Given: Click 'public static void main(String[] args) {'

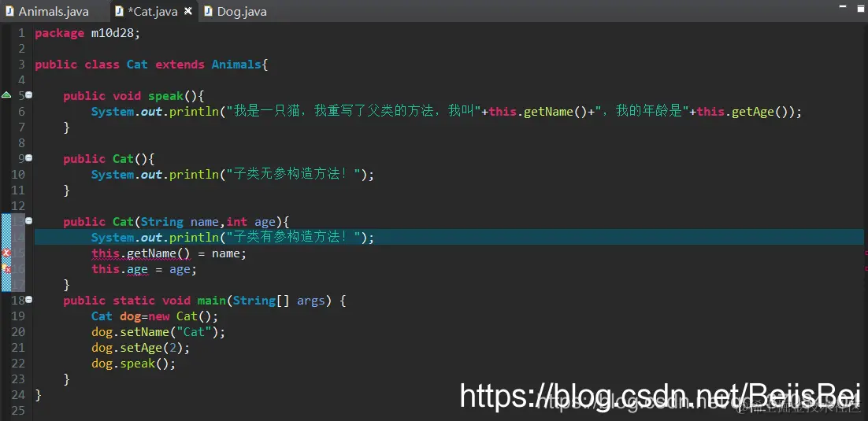Looking at the screenshot, I should click(204, 301).
